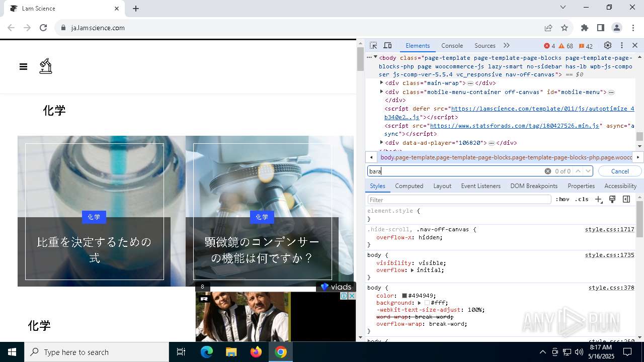The width and height of the screenshot is (644, 362).
Task: Switch to the Console tab
Action: (452, 46)
